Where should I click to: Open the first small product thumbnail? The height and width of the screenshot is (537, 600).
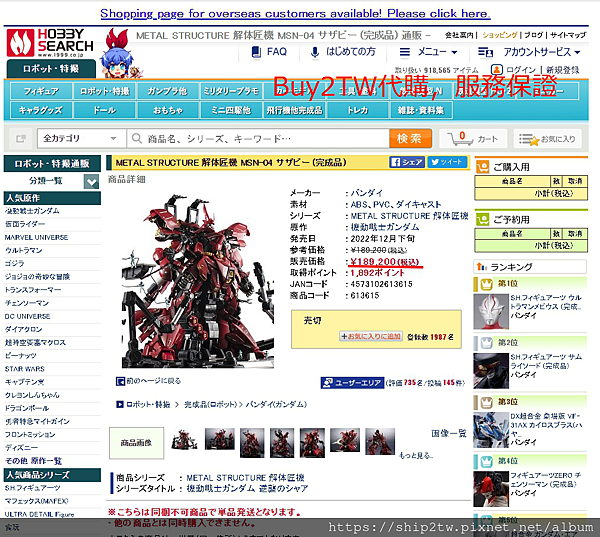(184, 440)
